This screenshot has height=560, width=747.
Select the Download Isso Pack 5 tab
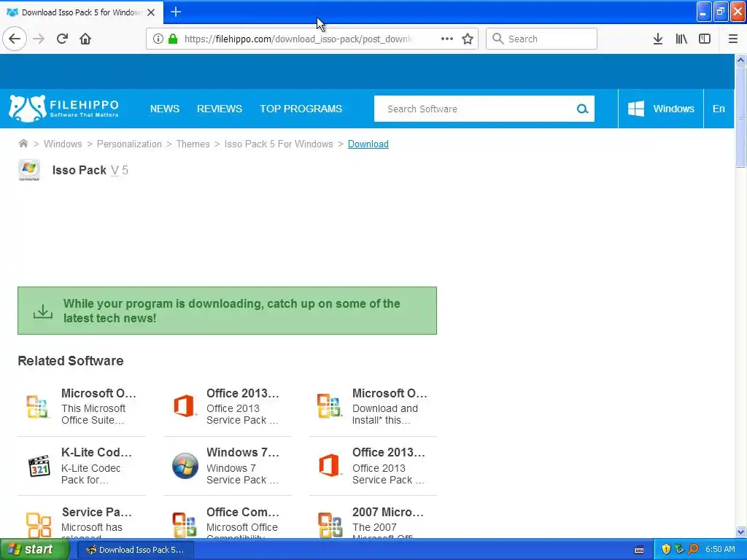pyautogui.click(x=82, y=12)
